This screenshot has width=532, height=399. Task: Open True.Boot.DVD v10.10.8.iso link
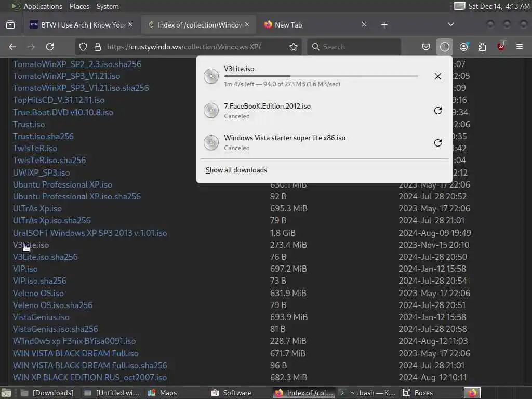point(63,112)
